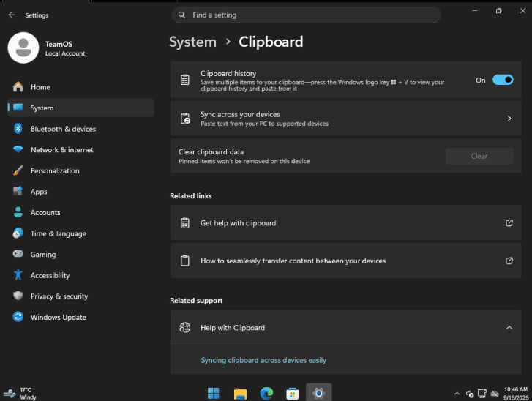This screenshot has width=532, height=401.
Task: Select Privacy & security menu item
Action: tap(80, 296)
